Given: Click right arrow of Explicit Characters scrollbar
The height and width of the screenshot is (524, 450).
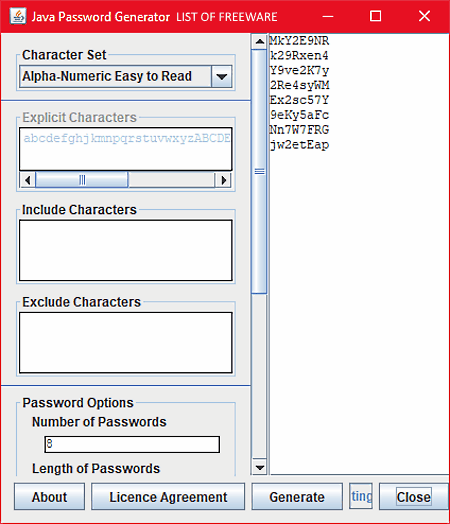Looking at the screenshot, I should [223, 180].
